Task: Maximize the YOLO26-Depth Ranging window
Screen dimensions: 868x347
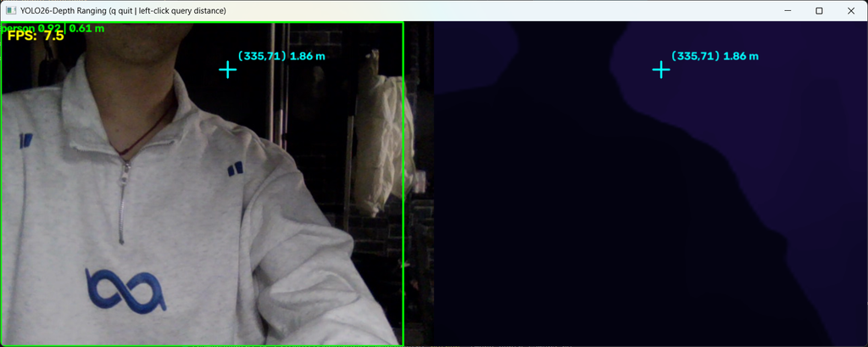Action: (x=820, y=10)
